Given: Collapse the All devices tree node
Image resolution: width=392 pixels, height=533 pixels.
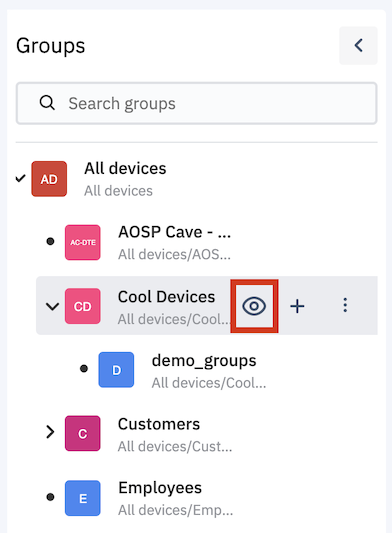Looking at the screenshot, I should pyautogui.click(x=20, y=178).
